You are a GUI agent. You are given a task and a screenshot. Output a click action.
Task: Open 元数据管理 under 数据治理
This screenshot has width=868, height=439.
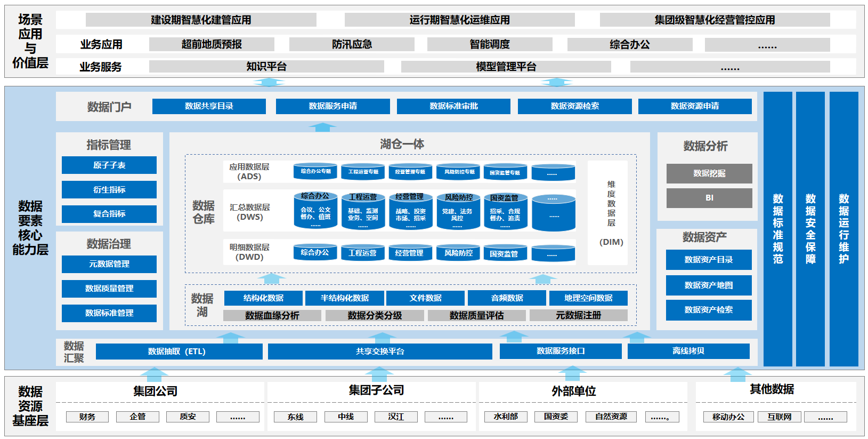coord(109,264)
